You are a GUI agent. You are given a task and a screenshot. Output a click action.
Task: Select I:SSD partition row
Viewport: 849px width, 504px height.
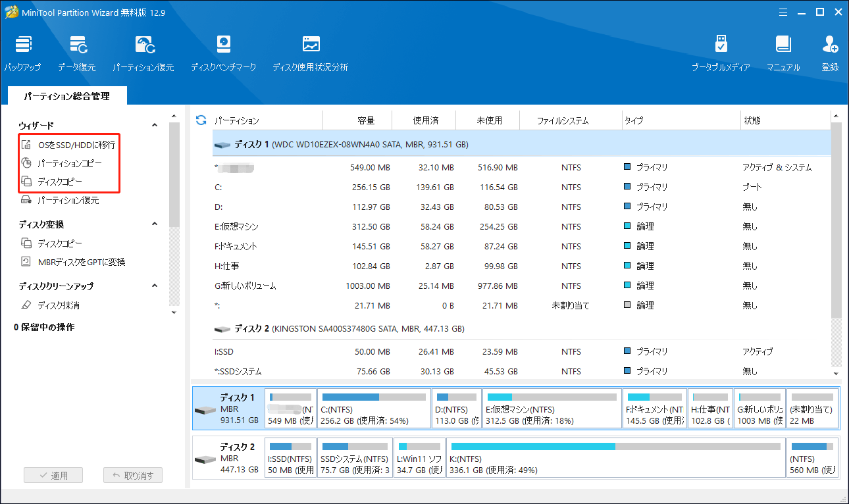[522, 351]
